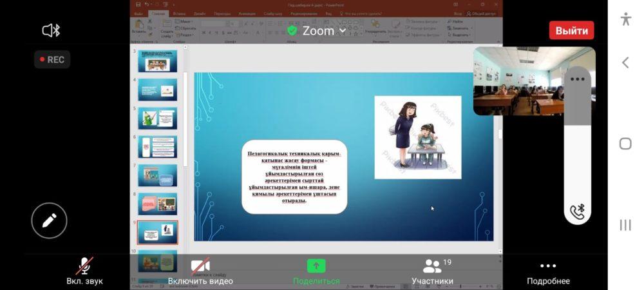Open Упорядочить arrange dropdown

375,28
